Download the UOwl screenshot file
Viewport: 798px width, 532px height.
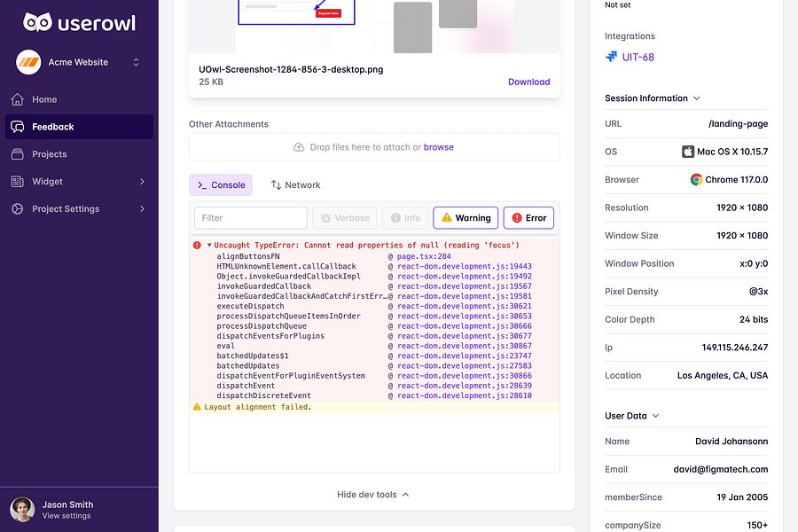pyautogui.click(x=528, y=82)
